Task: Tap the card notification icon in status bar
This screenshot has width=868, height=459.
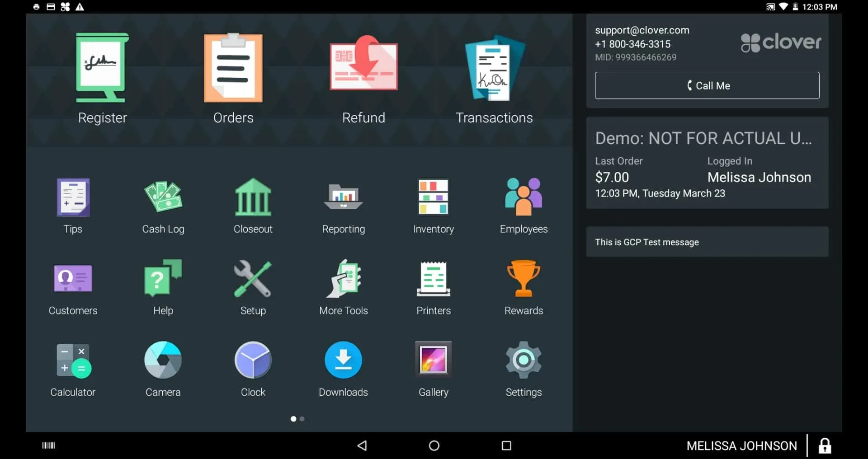Action: [x=51, y=7]
